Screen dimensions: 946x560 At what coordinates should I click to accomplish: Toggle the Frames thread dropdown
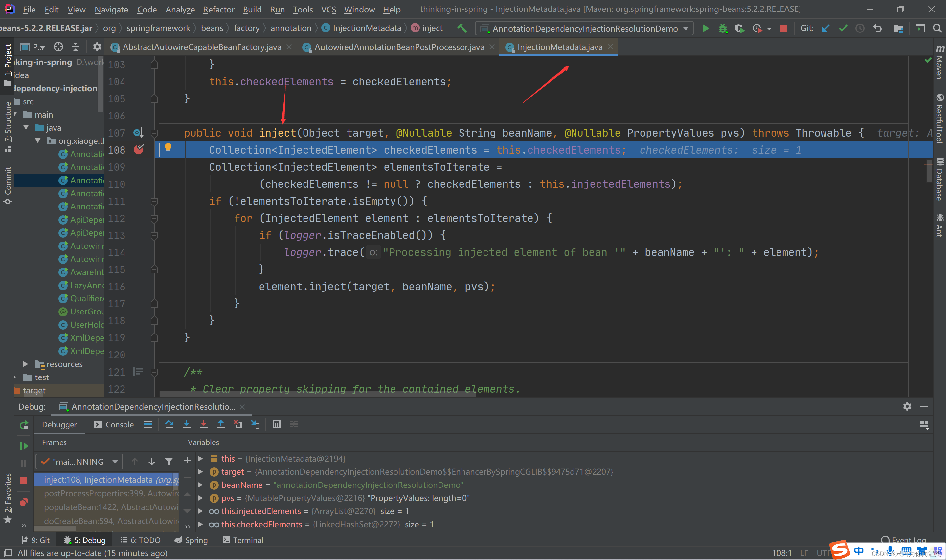pyautogui.click(x=115, y=462)
